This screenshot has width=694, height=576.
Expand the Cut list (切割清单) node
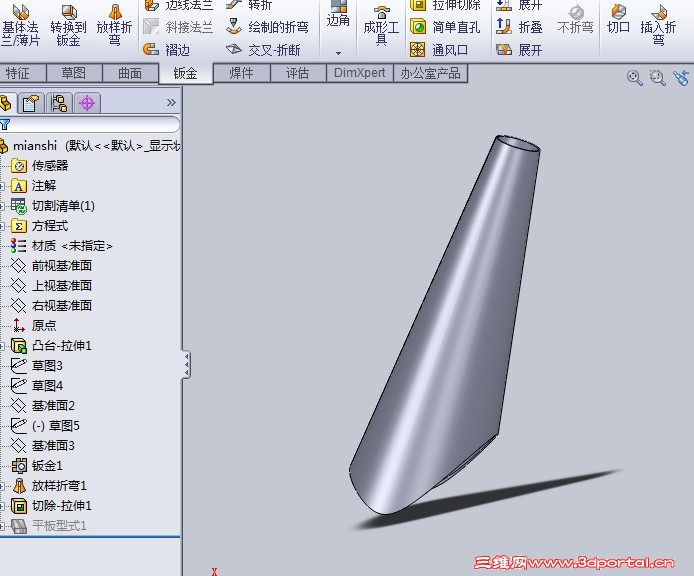pos(2,206)
